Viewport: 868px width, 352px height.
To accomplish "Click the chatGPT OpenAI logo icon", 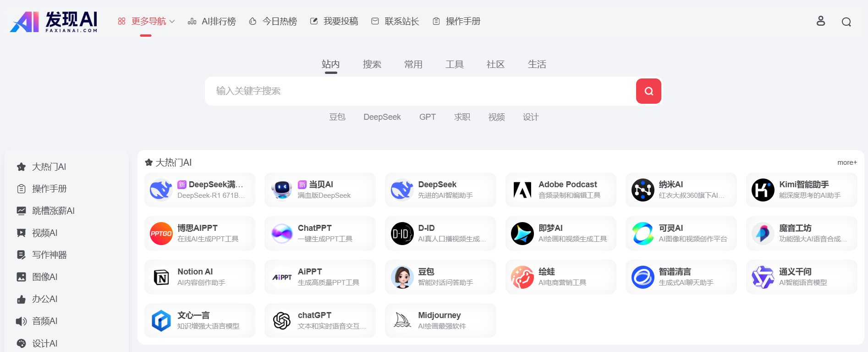I will pos(281,320).
